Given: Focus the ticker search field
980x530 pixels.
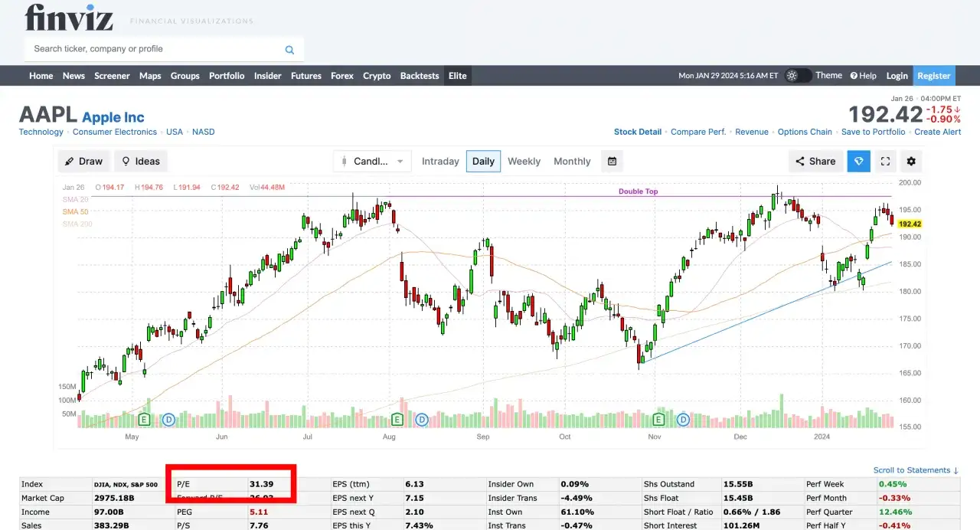Looking at the screenshot, I should (153, 49).
